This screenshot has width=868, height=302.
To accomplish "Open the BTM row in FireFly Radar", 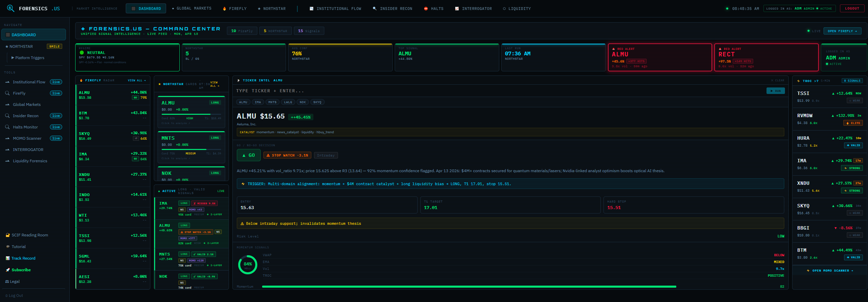I will 113,115.
